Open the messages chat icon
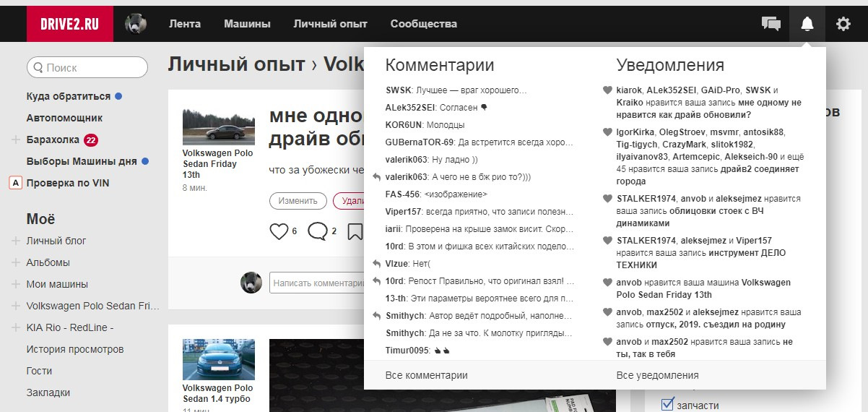The image size is (868, 412). 771,24
